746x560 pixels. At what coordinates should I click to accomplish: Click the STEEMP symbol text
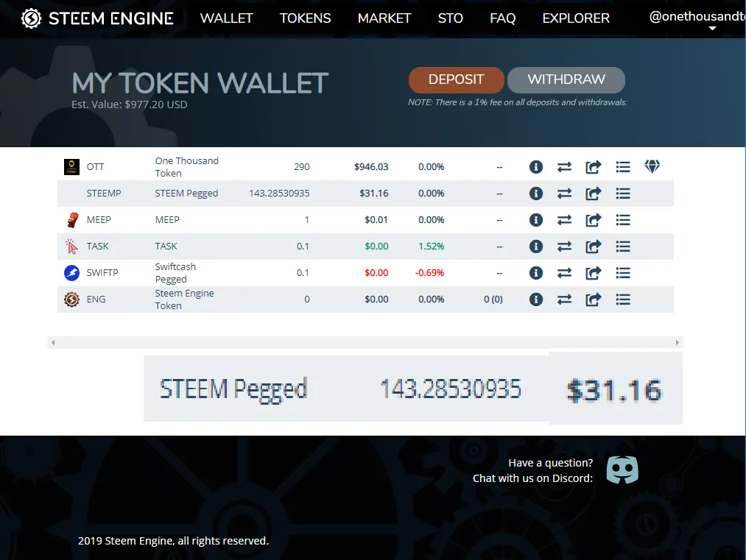(x=104, y=194)
